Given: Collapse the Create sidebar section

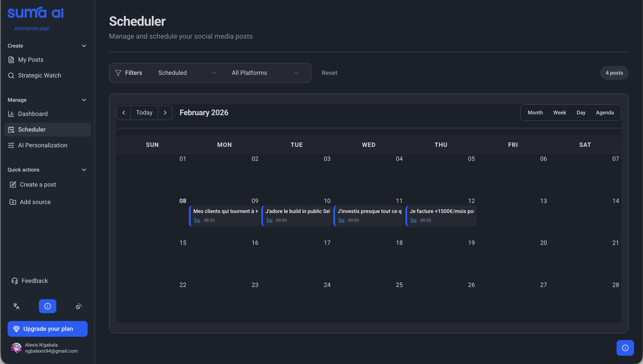Looking at the screenshot, I should pyautogui.click(x=84, y=46).
